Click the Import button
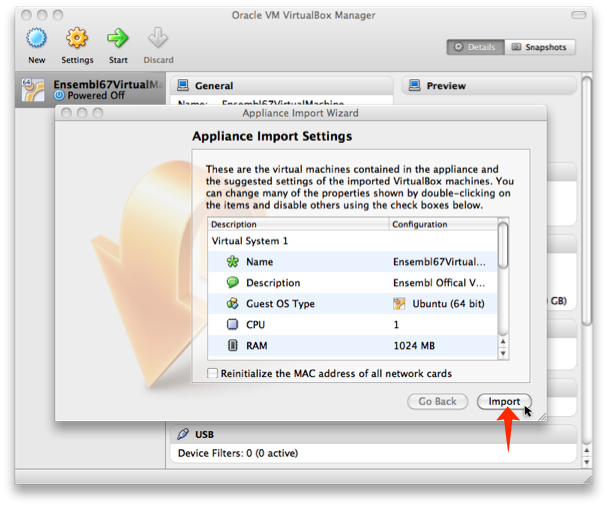Viewport: 607px width, 507px height. pos(504,401)
